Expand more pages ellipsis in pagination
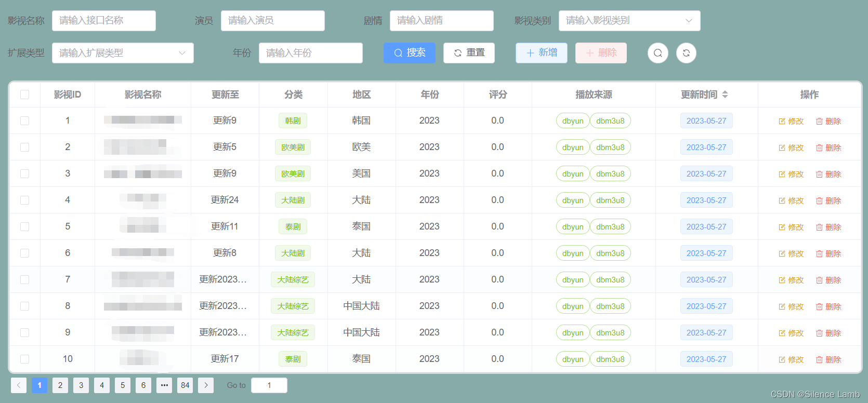Screen dimensions: 868x403 [x=164, y=385]
